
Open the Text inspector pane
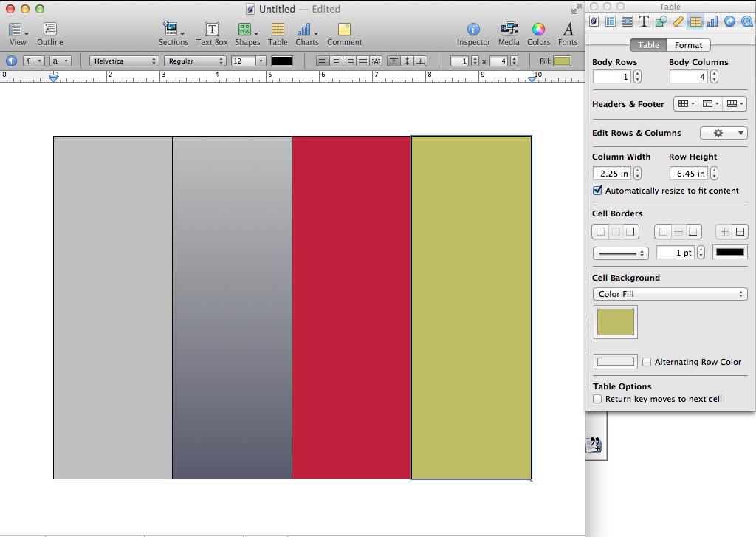(644, 21)
